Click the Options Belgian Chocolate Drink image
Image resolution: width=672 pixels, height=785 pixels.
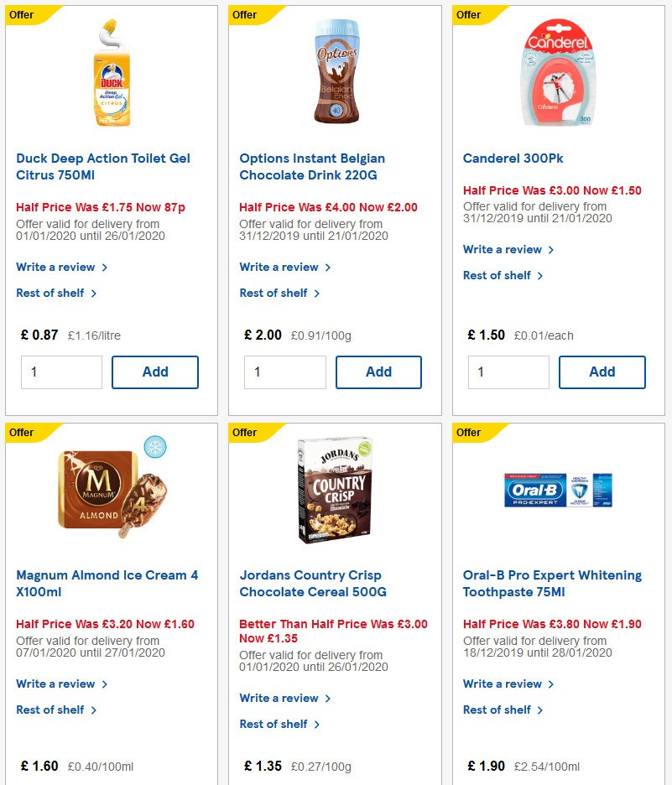[335, 72]
